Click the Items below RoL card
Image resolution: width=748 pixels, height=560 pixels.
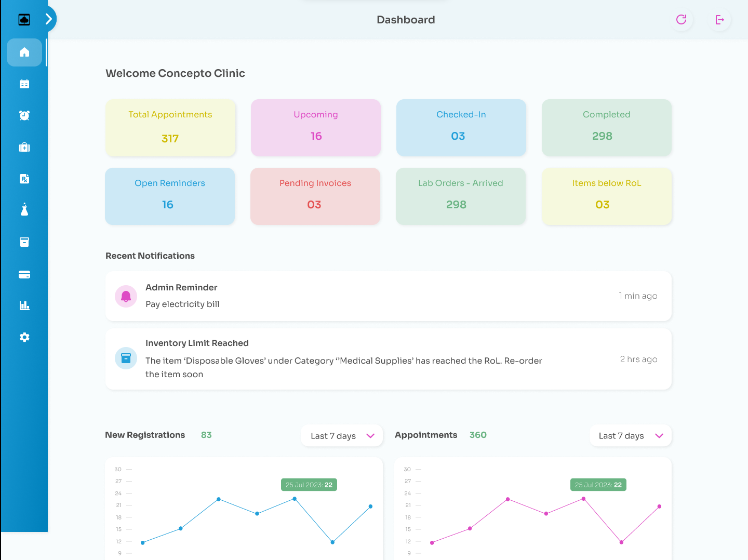tap(606, 196)
